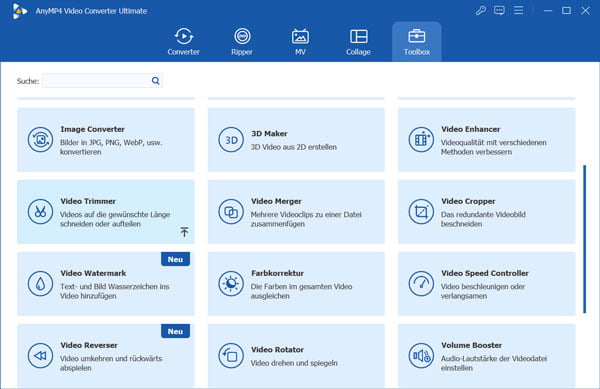This screenshot has width=600, height=389.
Task: Click the search magnifier icon
Action: point(155,81)
